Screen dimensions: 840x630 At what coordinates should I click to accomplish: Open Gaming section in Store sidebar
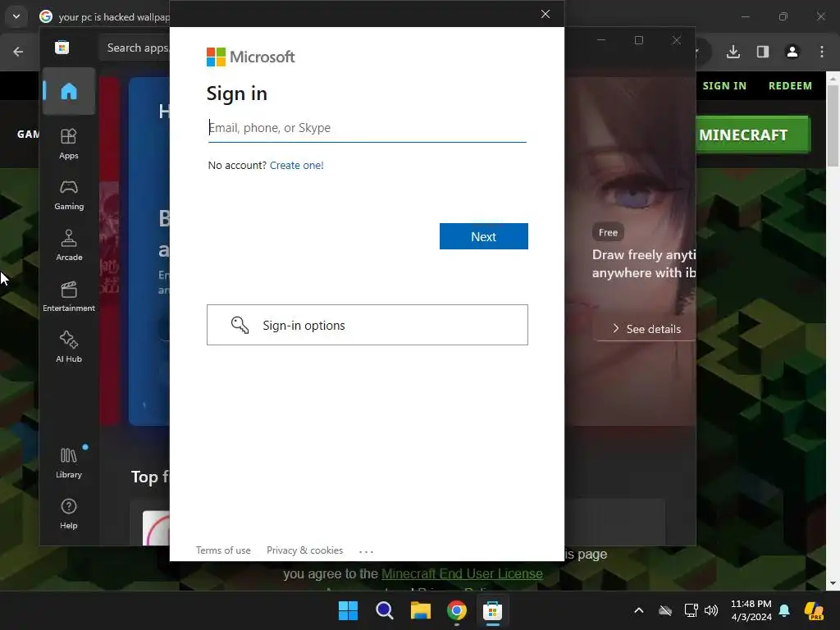click(x=69, y=194)
